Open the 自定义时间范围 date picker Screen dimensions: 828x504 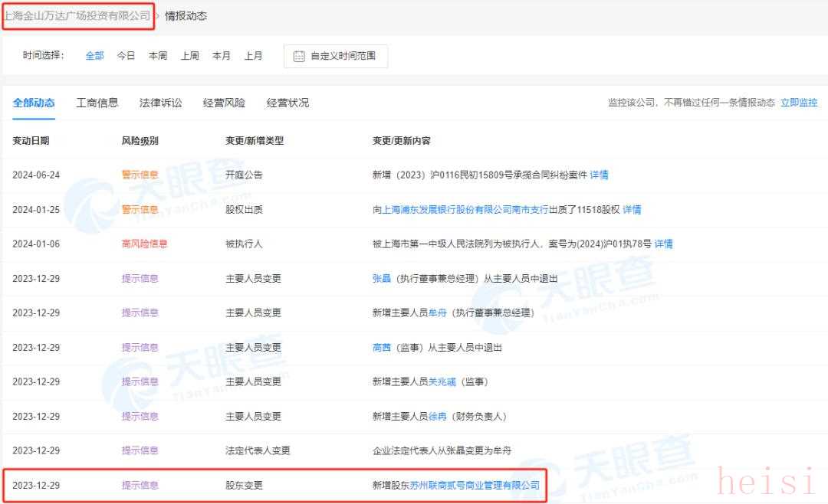coord(343,57)
